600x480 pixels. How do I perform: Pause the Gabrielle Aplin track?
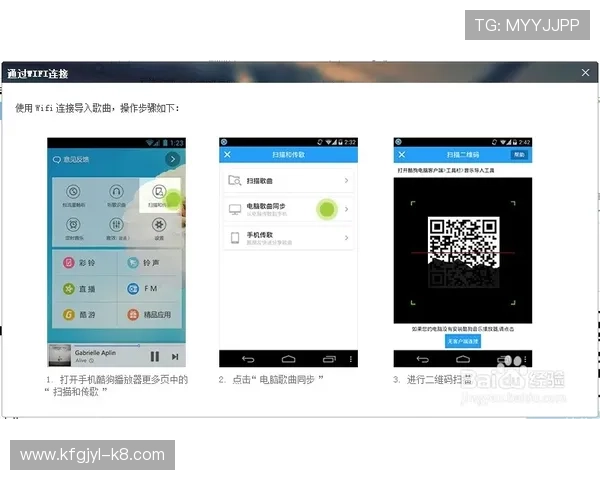tap(155, 357)
